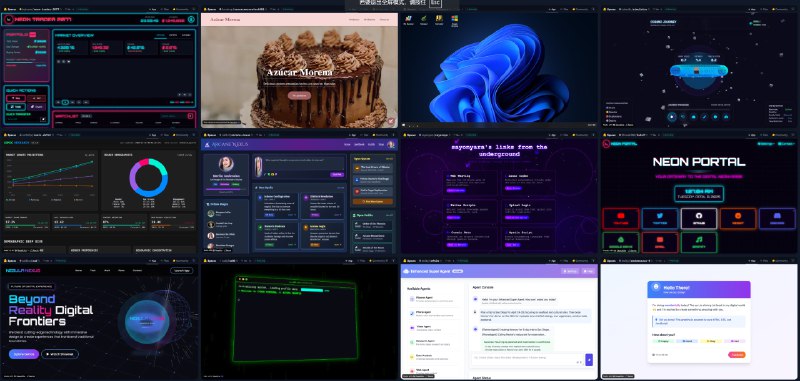Click the Buy button in Quick Actions
This screenshot has width=800, height=381.
(16, 98)
